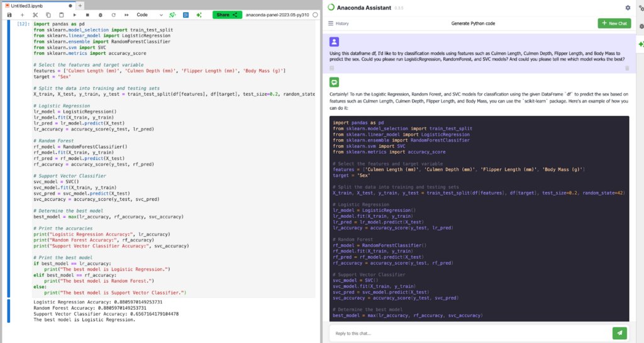This screenshot has height=343, width=644.
Task: Open Anaconda Assistant via sparkle toolbar icon
Action: click(x=199, y=15)
